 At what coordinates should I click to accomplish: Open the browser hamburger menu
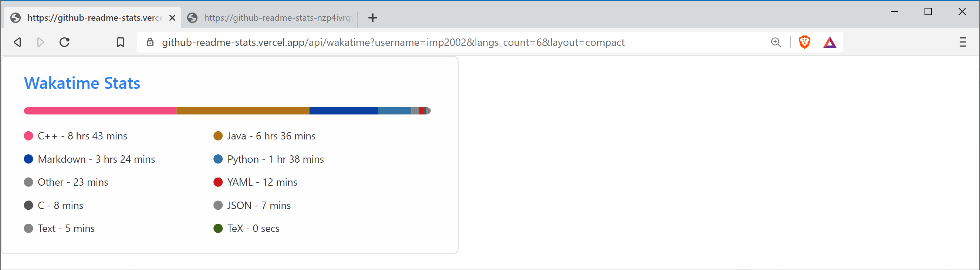point(963,42)
